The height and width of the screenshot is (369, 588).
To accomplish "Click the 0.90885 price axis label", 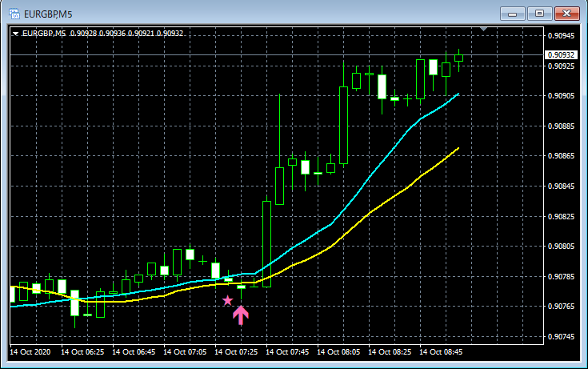I will click(561, 126).
